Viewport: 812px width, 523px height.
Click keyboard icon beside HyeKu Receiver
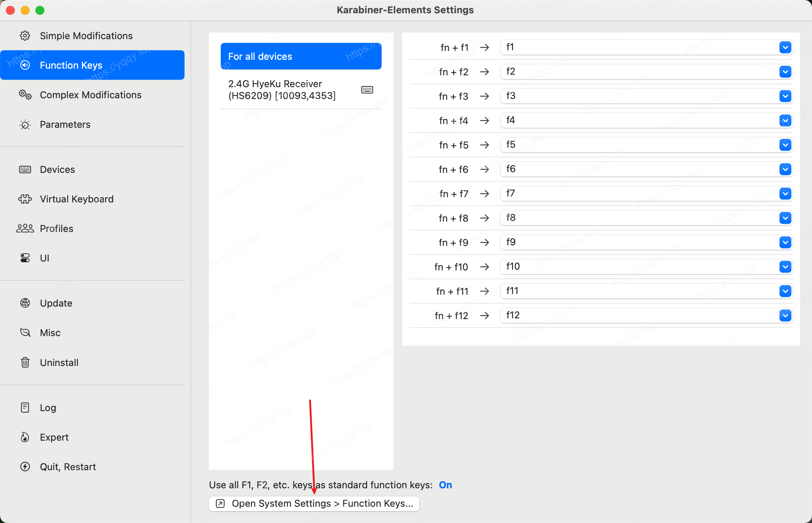click(367, 90)
